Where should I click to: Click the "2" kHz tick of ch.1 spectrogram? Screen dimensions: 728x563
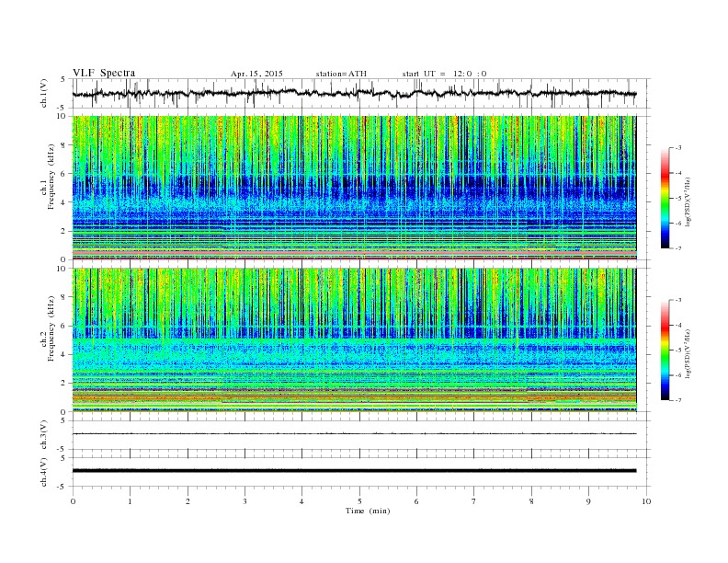click(64, 231)
